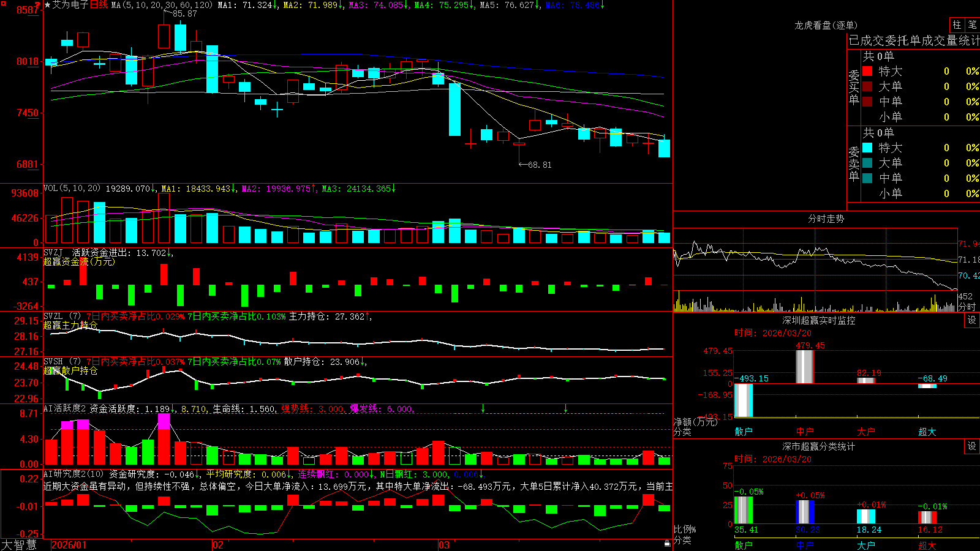Click the 散户 bar showing -493.15
The width and height of the screenshot is (980, 551).
coord(743,400)
